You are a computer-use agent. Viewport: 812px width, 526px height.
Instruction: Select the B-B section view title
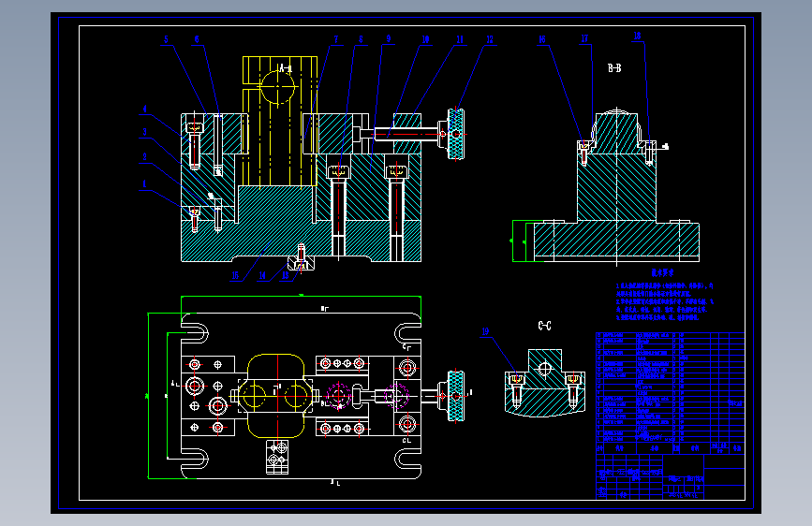[614, 67]
